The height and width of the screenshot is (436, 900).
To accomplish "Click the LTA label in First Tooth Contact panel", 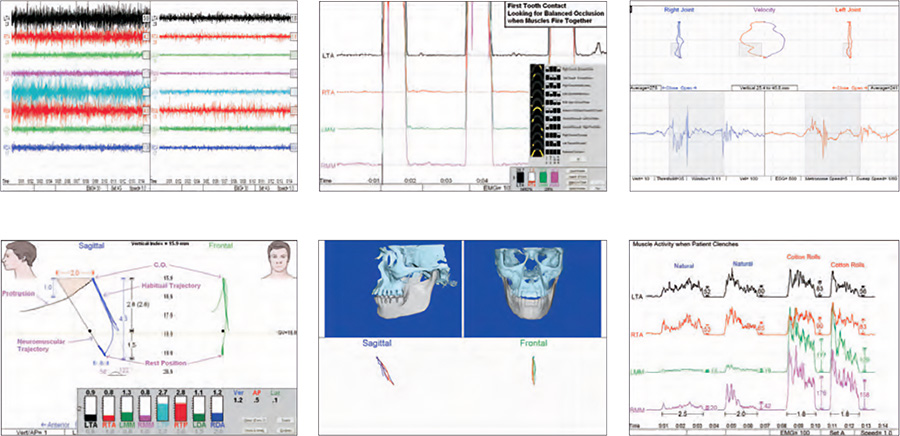I will tap(329, 56).
